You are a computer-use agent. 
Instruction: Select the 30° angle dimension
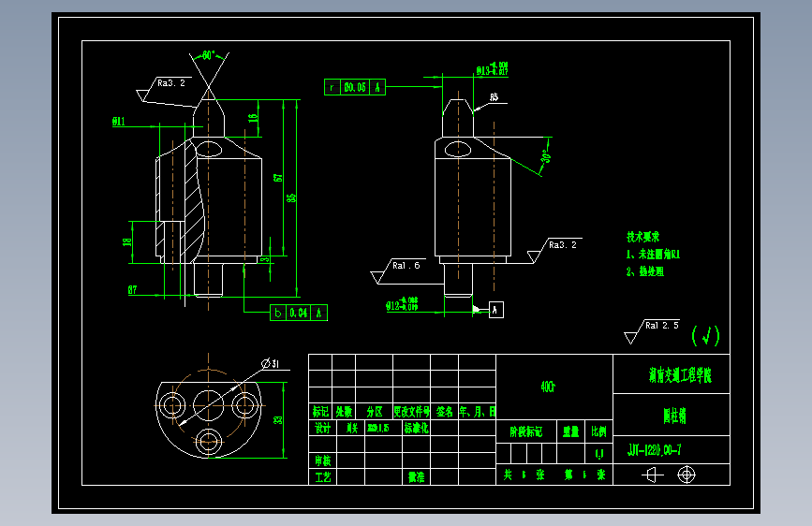point(546,155)
